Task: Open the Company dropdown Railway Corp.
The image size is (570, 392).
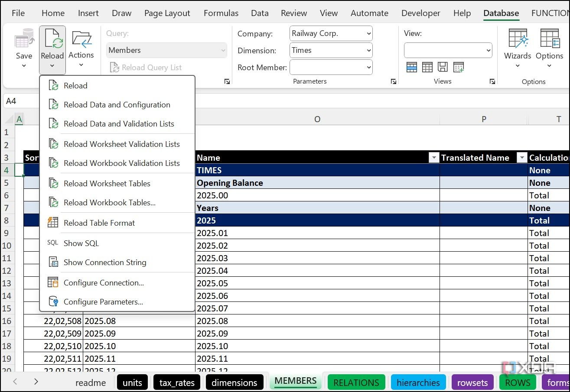Action: (x=331, y=34)
